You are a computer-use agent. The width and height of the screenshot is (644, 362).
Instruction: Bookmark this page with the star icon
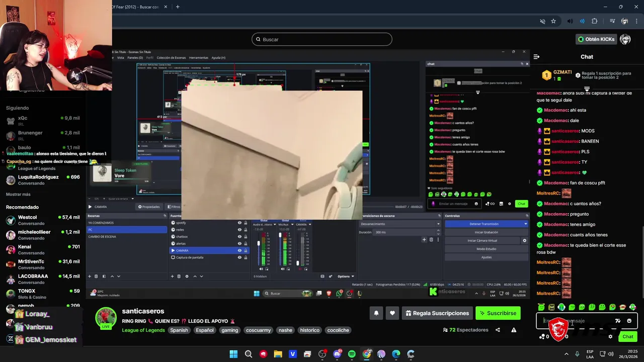[x=553, y=21]
